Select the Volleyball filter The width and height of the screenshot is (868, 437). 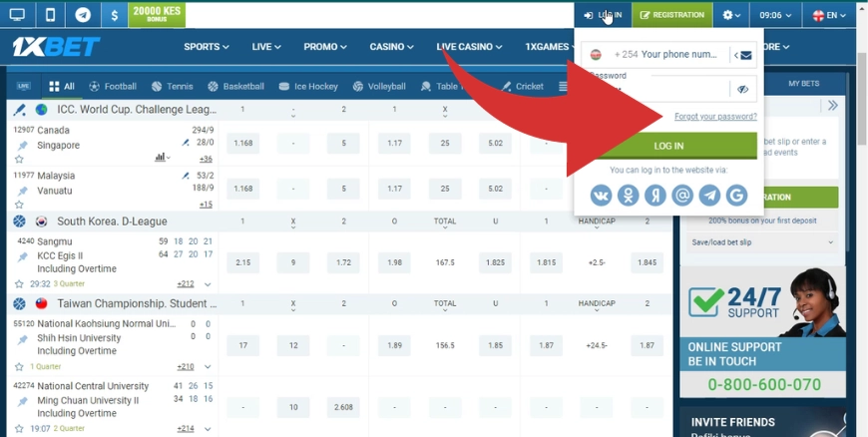click(x=379, y=87)
